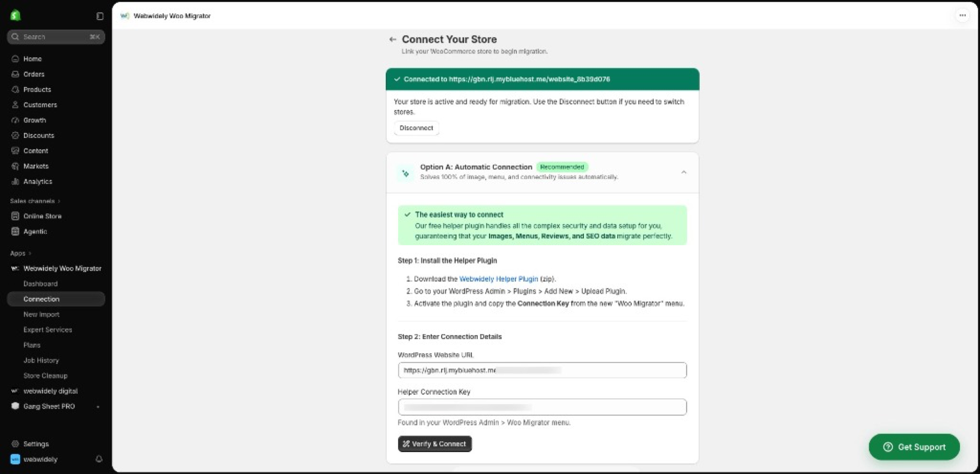980x474 pixels.
Task: Click the Online Store icon
Action: pyautogui.click(x=15, y=216)
